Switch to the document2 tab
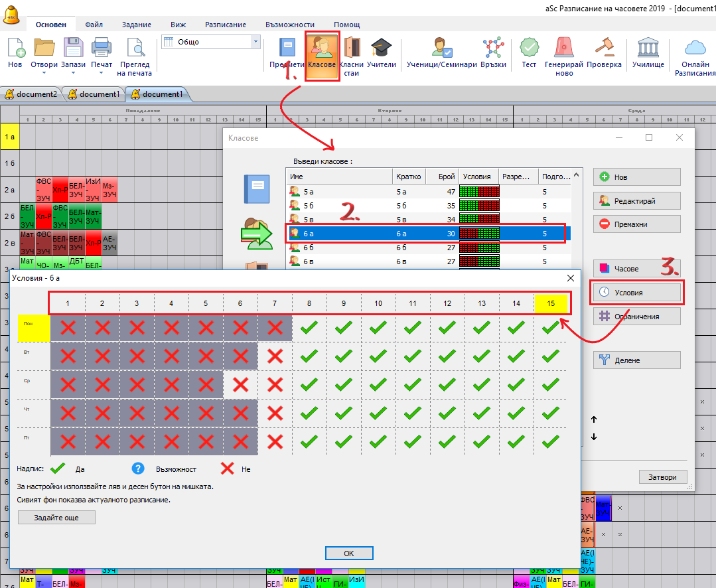The width and height of the screenshot is (716, 588). (33, 94)
